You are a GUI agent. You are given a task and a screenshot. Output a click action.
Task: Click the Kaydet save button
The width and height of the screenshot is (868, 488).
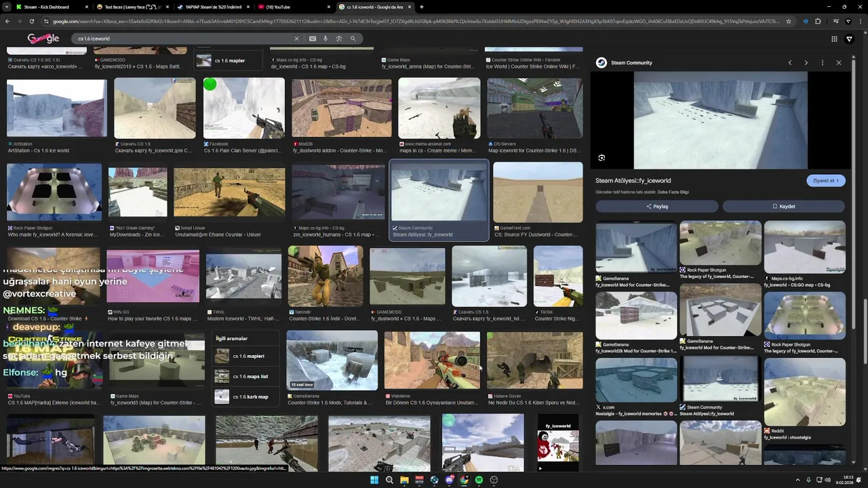[783, 206]
